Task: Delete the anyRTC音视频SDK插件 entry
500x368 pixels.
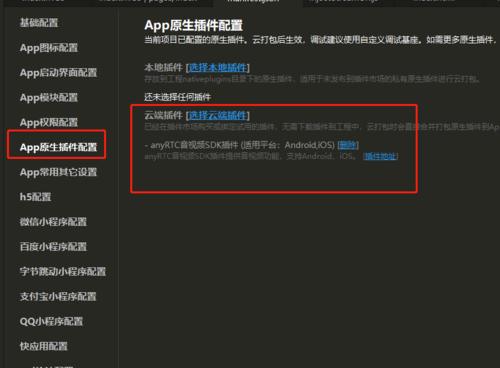Action: coord(348,145)
